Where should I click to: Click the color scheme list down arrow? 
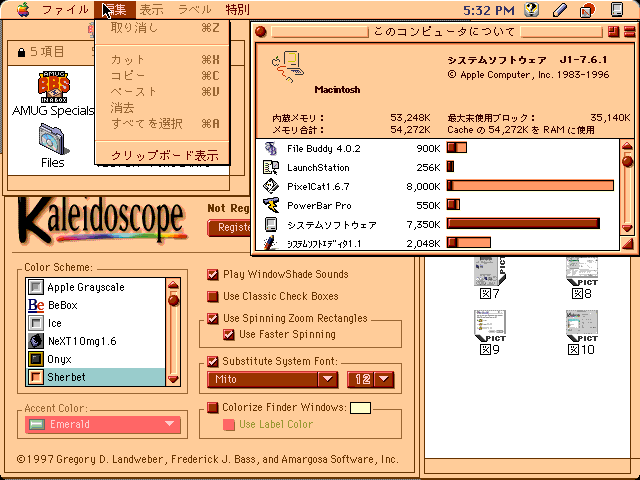(173, 379)
